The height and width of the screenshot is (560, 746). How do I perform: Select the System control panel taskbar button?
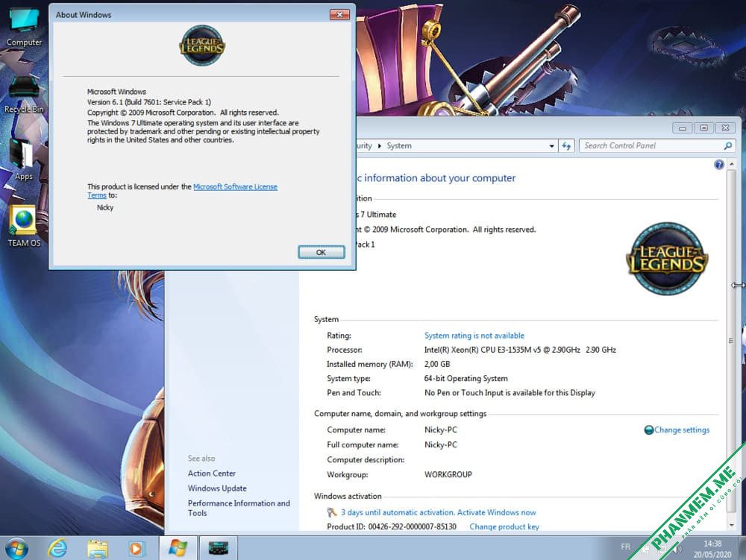[219, 548]
